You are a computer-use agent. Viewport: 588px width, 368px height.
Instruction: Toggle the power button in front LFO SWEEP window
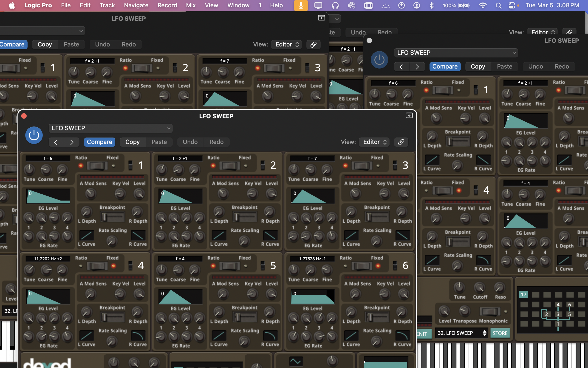point(34,135)
